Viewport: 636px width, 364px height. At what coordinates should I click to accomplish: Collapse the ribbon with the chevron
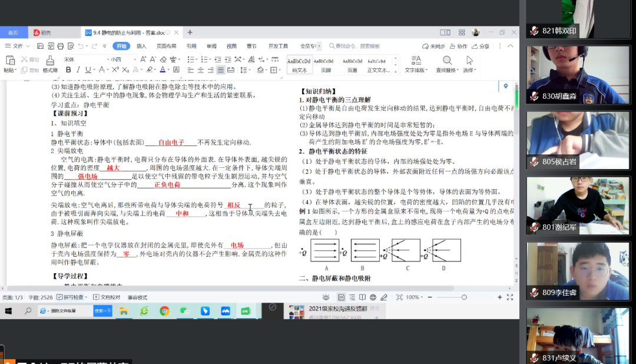[510, 46]
